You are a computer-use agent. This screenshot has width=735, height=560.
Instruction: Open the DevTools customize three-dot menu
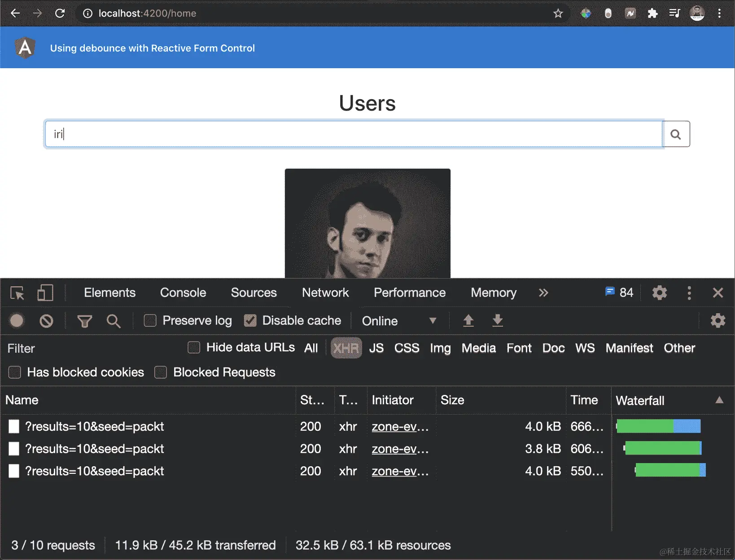point(689,293)
